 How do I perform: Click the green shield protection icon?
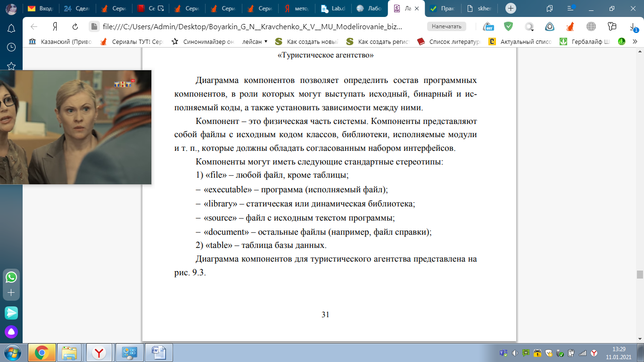click(x=509, y=26)
